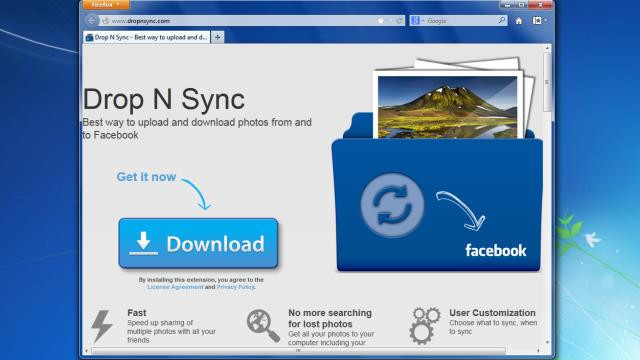Click the globe magnifier search icon

click(x=263, y=325)
